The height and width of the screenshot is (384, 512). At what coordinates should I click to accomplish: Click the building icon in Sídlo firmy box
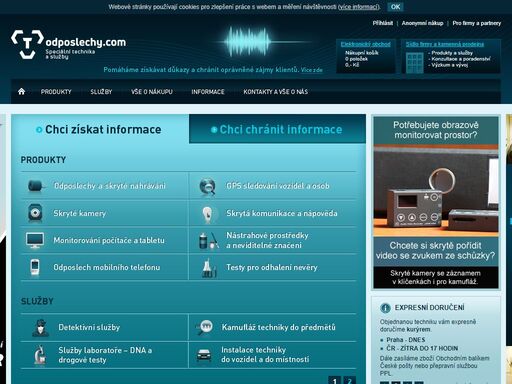click(x=415, y=62)
